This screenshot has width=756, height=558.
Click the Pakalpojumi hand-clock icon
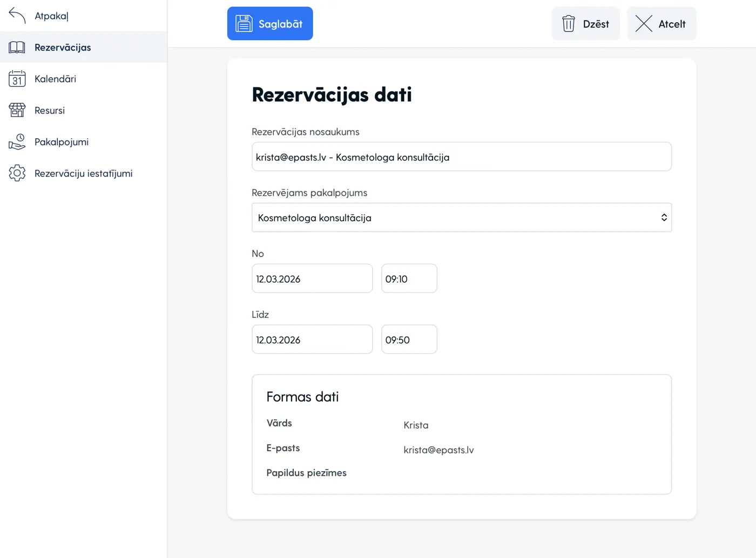[17, 142]
